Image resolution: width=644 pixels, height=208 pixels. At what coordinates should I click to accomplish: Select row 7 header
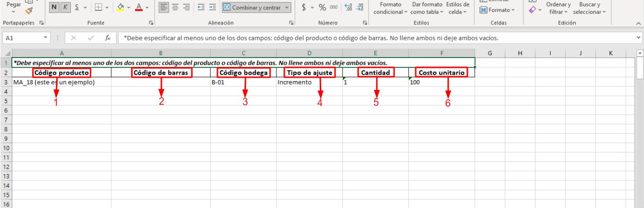click(x=6, y=119)
